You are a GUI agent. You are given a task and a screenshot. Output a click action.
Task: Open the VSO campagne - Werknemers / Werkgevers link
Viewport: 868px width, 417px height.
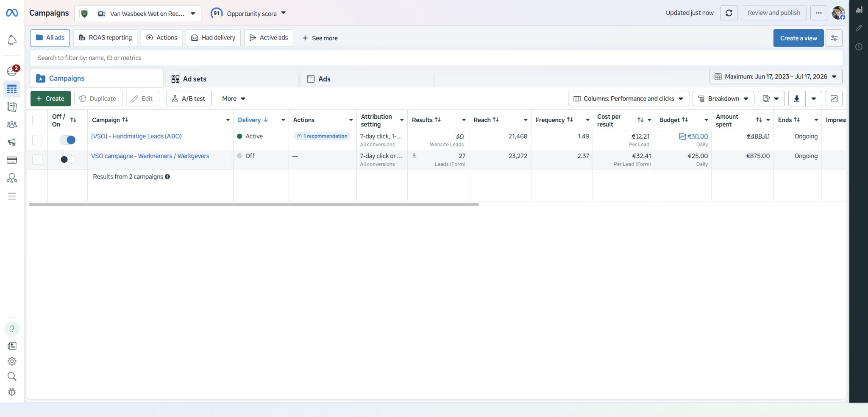150,156
